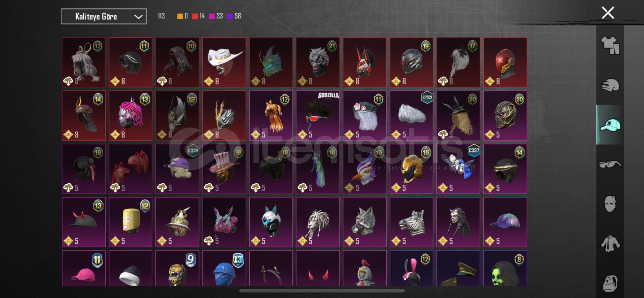Select the teal cap headwear tab
Image resolution: width=644 pixels, height=298 pixels.
coord(610,125)
